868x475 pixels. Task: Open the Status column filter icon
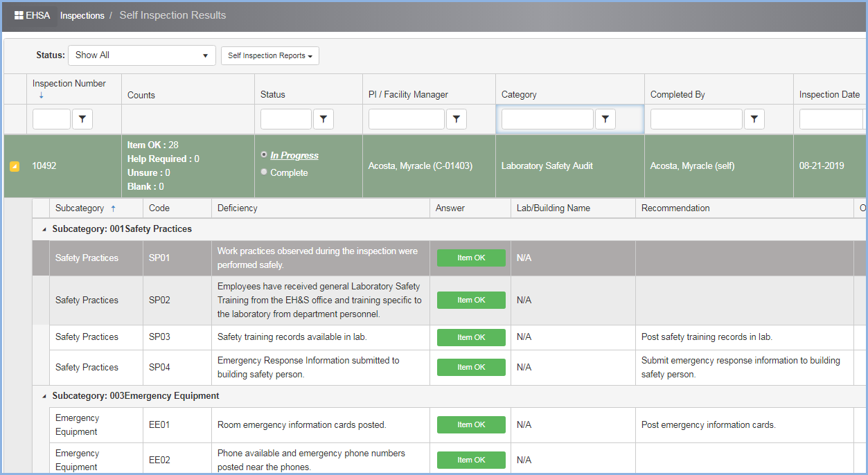point(324,119)
